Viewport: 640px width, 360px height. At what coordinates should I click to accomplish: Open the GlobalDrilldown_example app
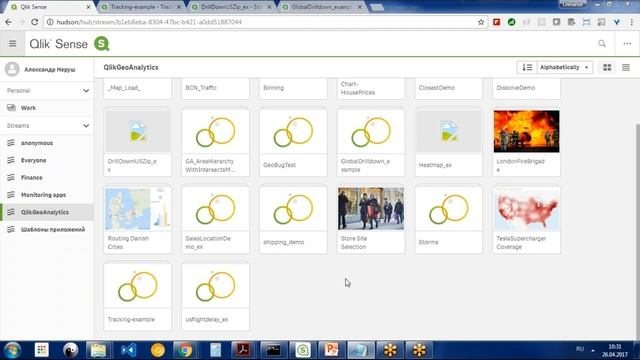point(371,142)
